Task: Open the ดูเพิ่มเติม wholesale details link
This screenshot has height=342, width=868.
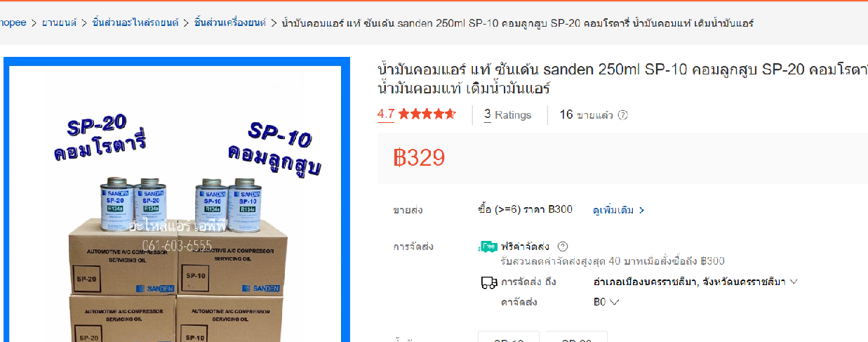Action: click(x=613, y=210)
